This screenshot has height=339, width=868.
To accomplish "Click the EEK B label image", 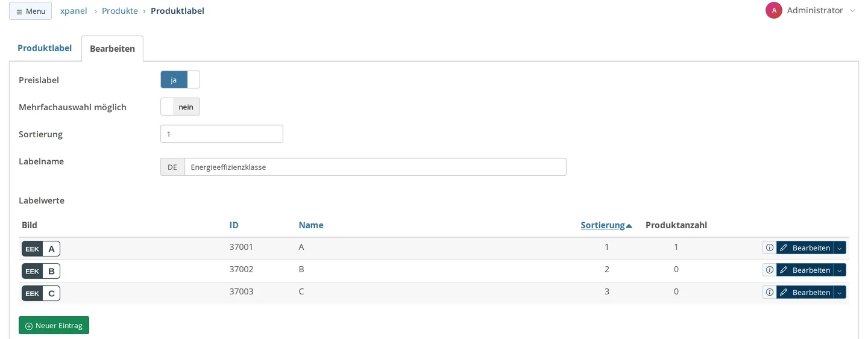I will 41,271.
